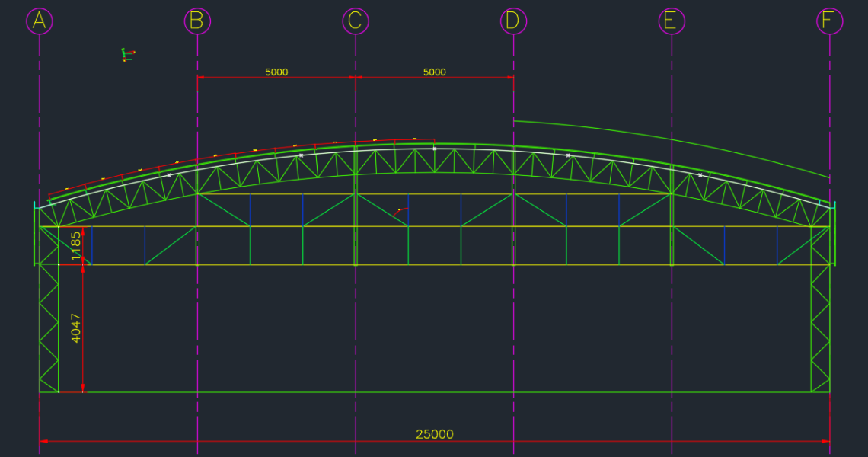
Task: Click the grid bubble labeled A
Action: [x=40, y=21]
